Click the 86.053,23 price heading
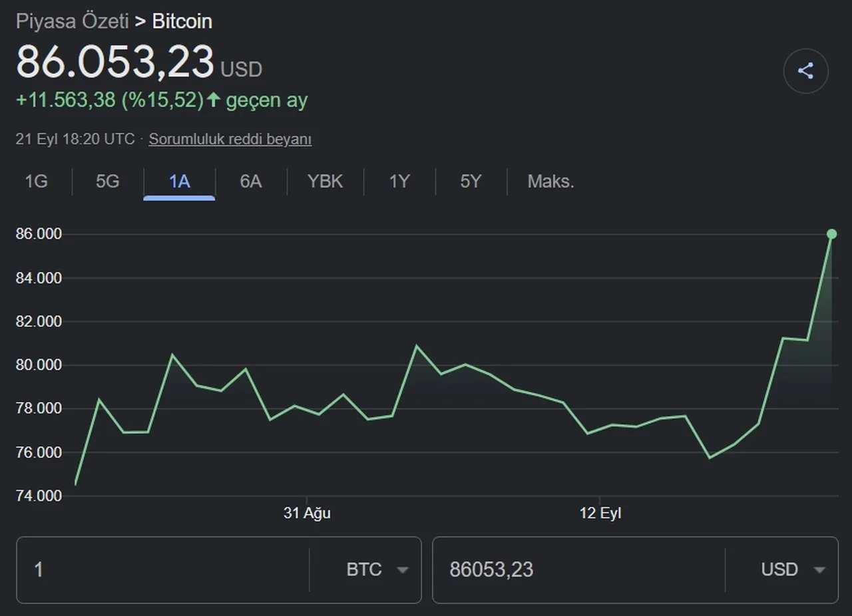This screenshot has width=852, height=616. point(114,62)
